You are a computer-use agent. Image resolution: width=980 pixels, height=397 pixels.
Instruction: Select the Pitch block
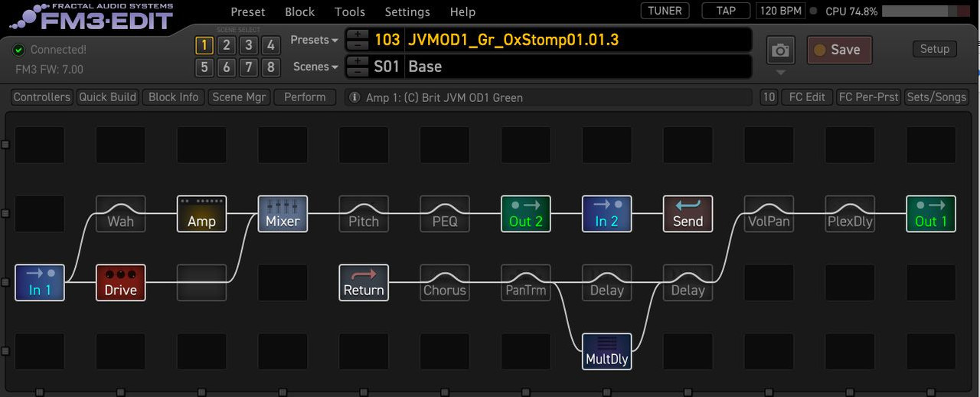coord(364,214)
